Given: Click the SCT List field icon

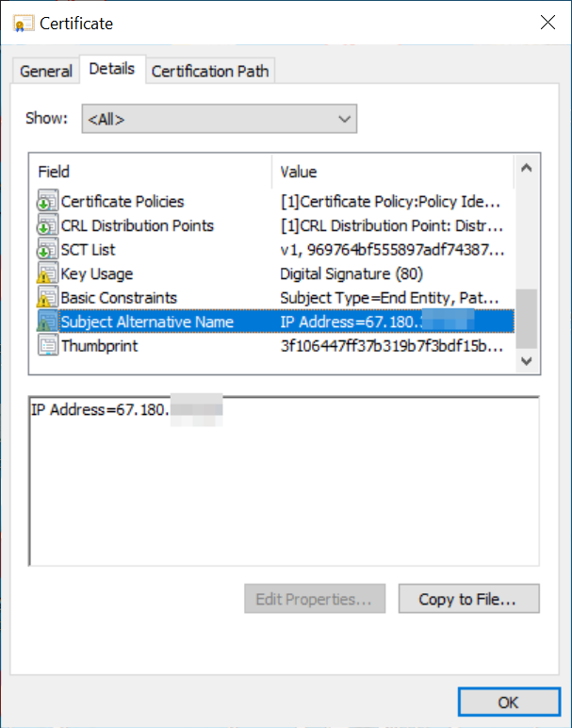Looking at the screenshot, I should coord(47,250).
